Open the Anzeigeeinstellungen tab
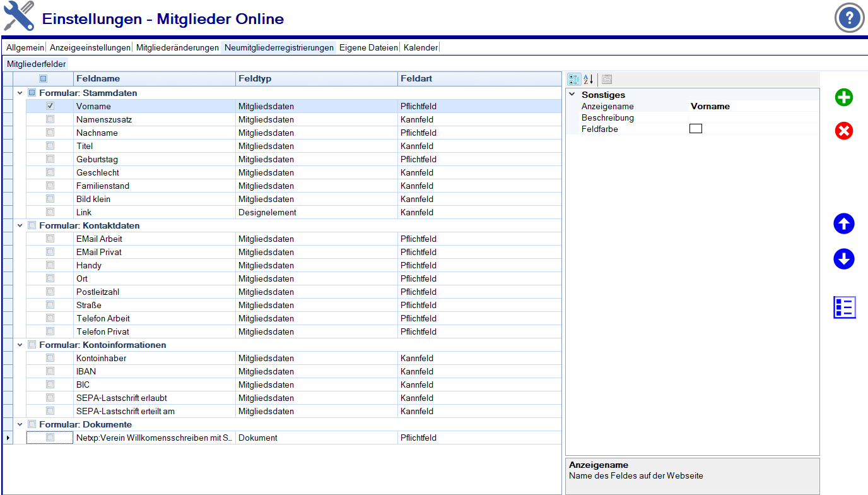The image size is (868, 495). [x=90, y=47]
